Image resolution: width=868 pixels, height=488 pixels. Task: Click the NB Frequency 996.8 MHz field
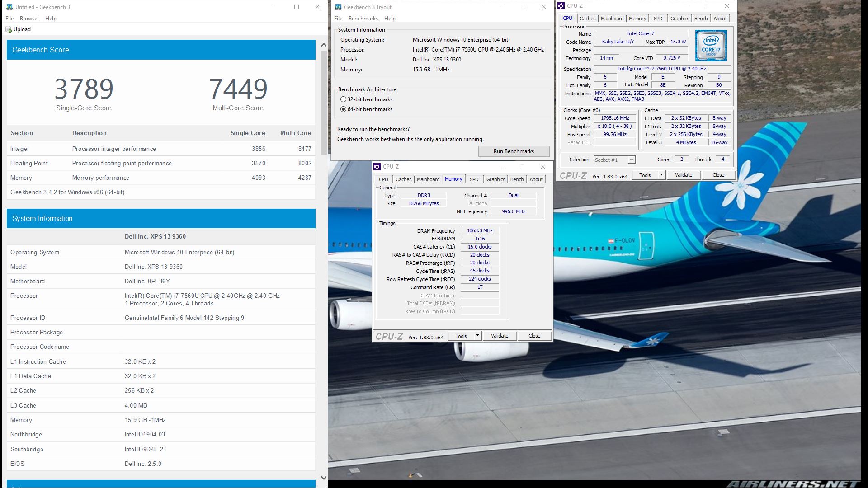point(513,211)
